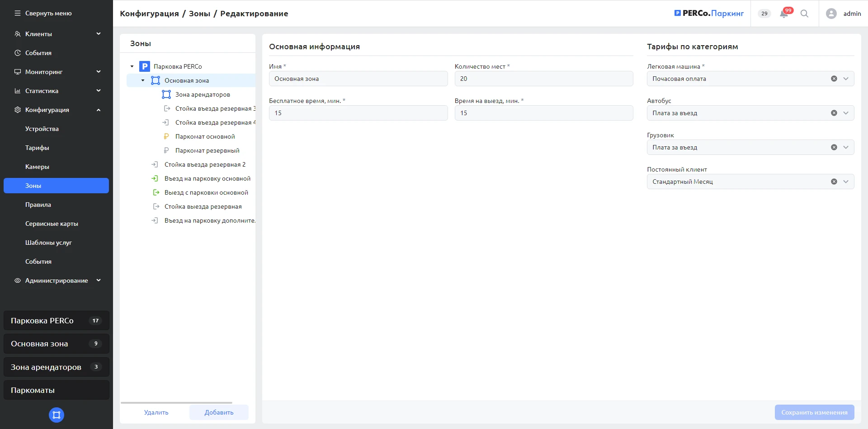
Task: Open the Грузовик tariff dropdown
Action: (846, 147)
